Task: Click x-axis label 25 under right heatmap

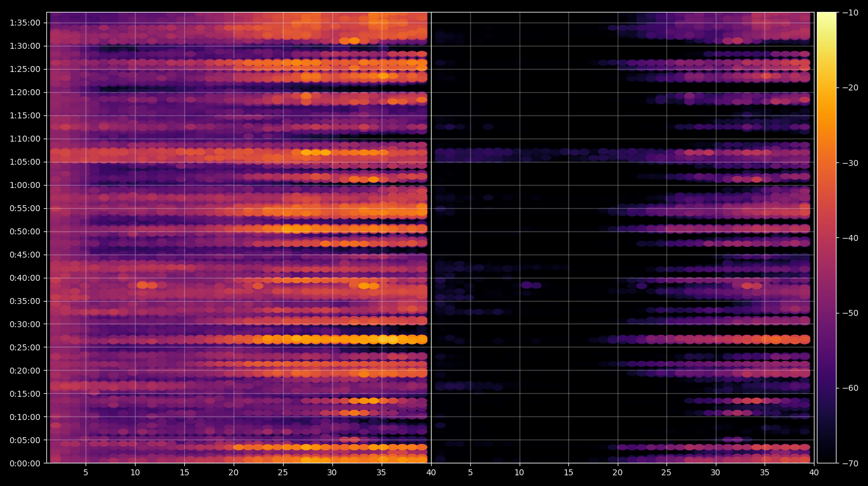Action: [666, 473]
